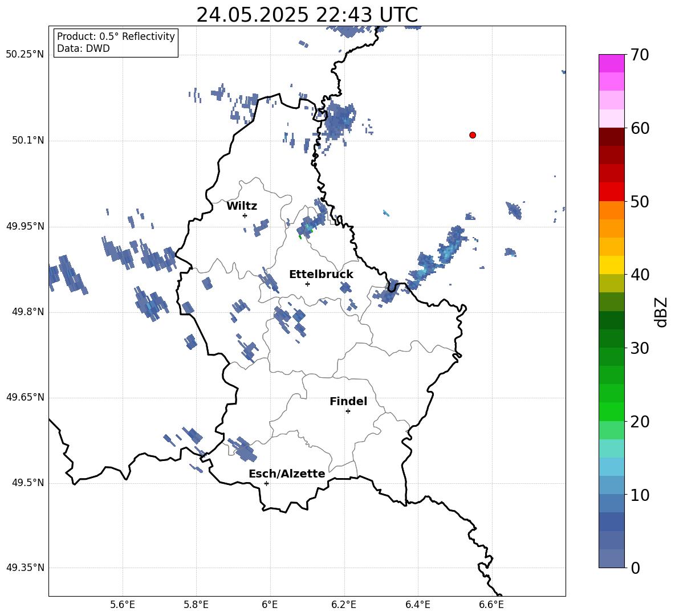The image size is (675, 616).
Task: Click the Findel station cross marker
Action: point(348,411)
